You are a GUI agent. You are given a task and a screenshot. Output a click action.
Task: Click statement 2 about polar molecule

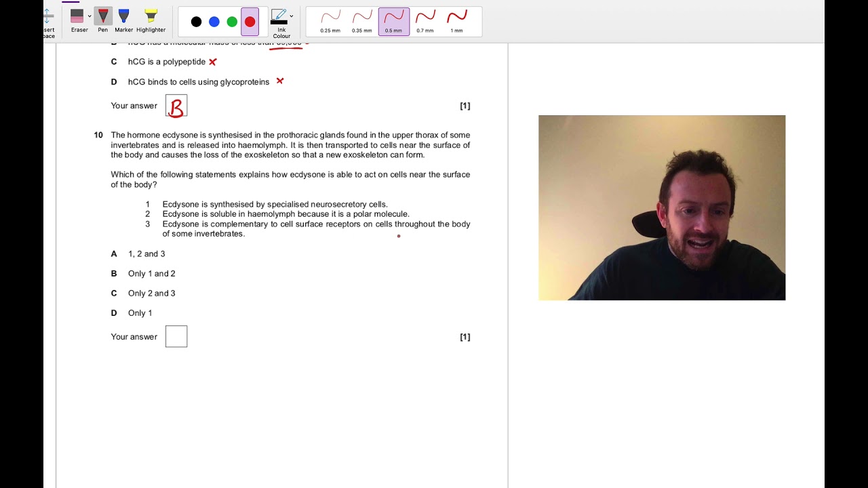coord(285,214)
